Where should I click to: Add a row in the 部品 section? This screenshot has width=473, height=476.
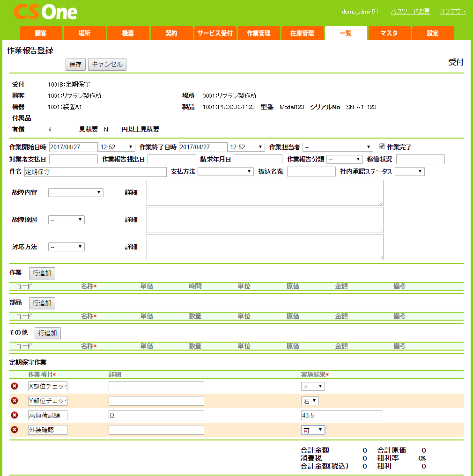point(42,303)
